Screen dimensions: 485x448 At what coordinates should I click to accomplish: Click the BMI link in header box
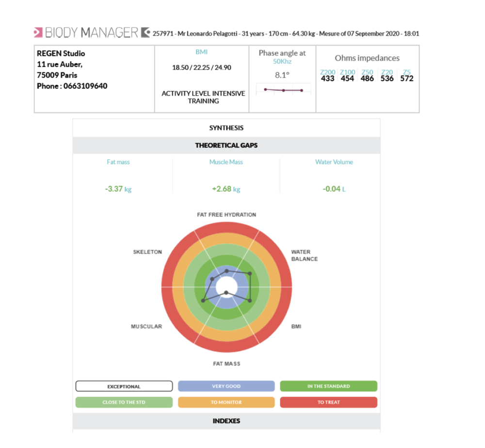tap(201, 52)
